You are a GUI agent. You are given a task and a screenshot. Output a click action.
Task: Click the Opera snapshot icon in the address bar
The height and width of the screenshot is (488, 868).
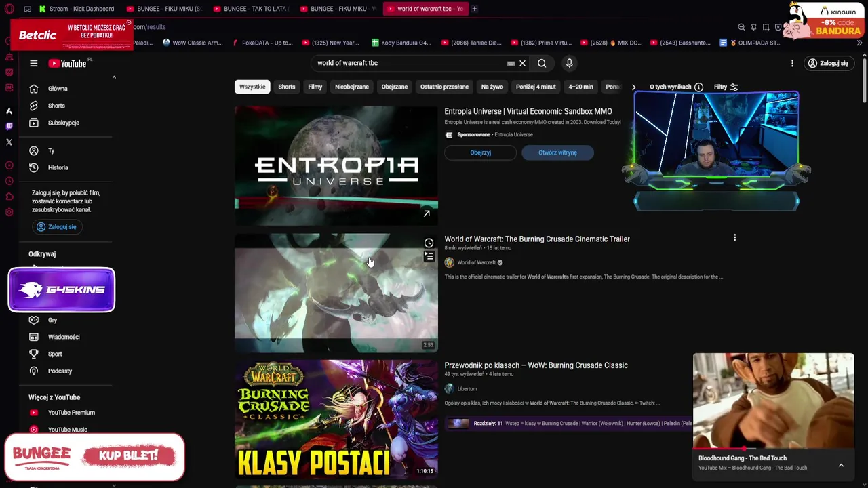766,27
